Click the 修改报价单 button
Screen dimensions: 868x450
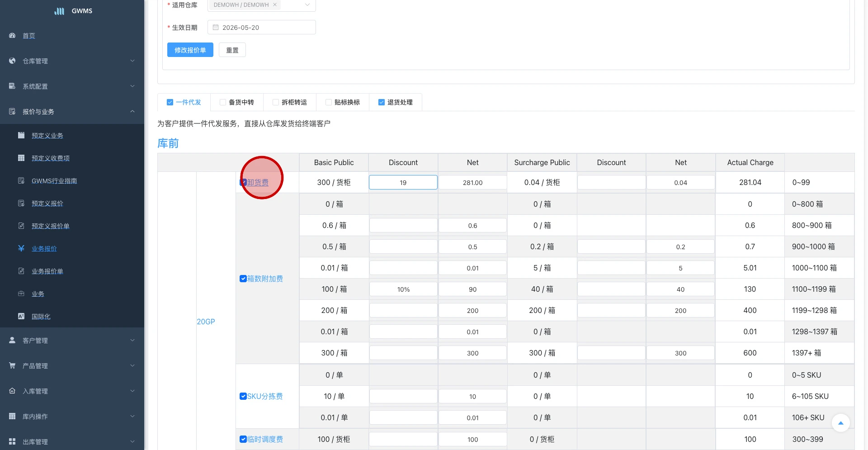point(190,50)
